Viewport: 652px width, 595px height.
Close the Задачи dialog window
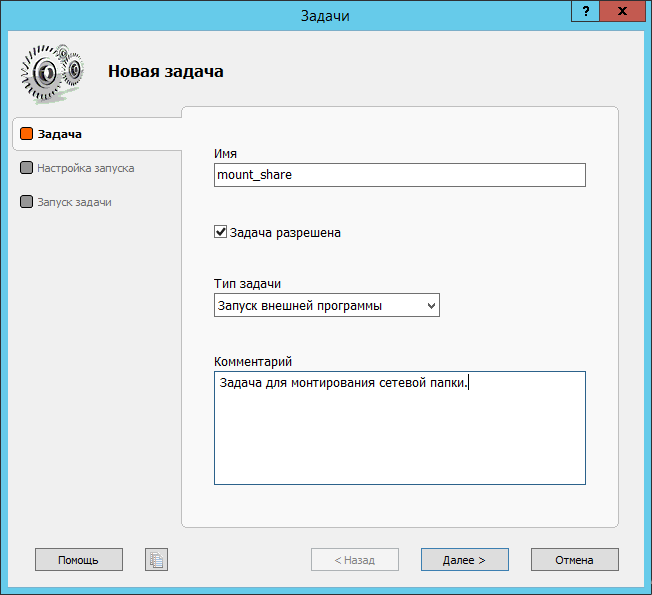tap(622, 11)
